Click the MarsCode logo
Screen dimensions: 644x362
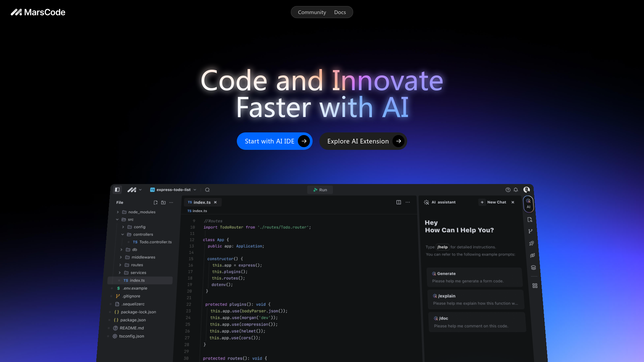point(38,12)
